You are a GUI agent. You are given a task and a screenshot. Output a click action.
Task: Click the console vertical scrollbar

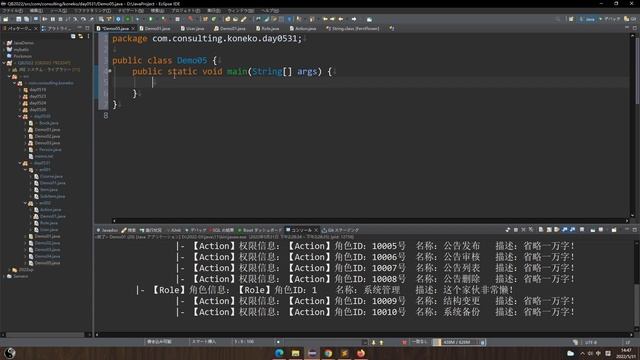coord(636,285)
